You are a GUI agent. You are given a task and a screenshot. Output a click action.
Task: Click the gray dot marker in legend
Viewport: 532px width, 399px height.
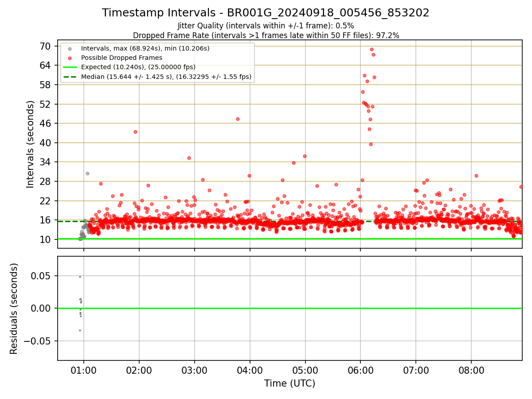(x=70, y=48)
